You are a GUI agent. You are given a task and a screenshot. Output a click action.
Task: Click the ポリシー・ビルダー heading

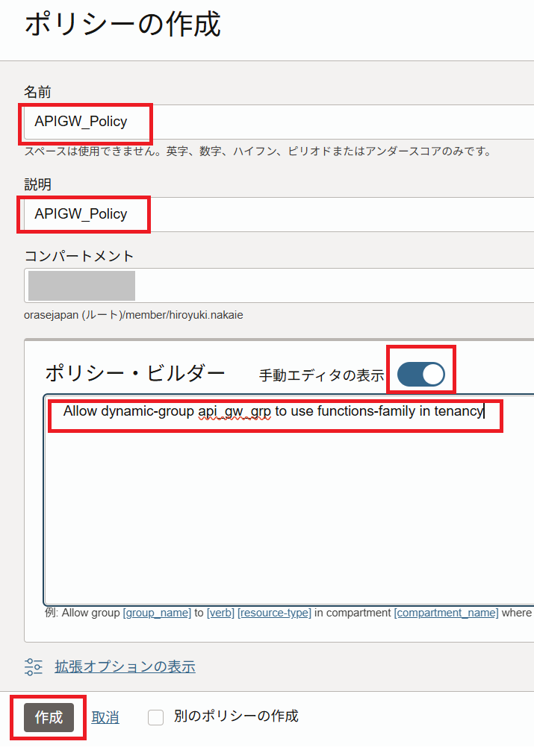click(x=134, y=374)
